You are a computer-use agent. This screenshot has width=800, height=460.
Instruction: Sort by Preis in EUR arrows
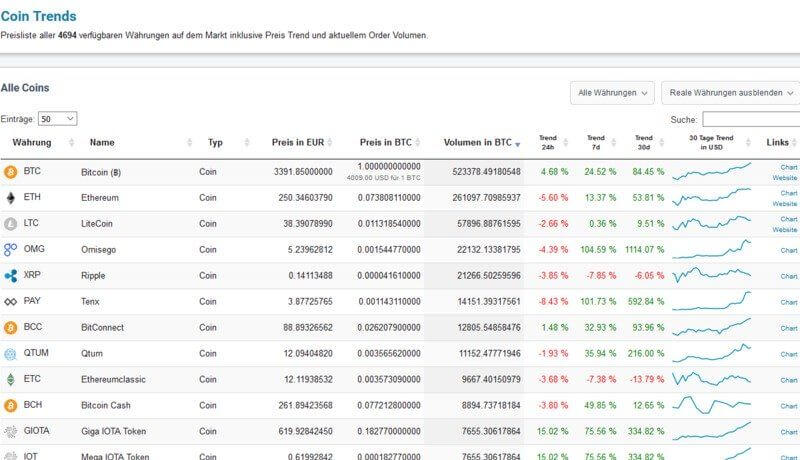click(x=330, y=143)
